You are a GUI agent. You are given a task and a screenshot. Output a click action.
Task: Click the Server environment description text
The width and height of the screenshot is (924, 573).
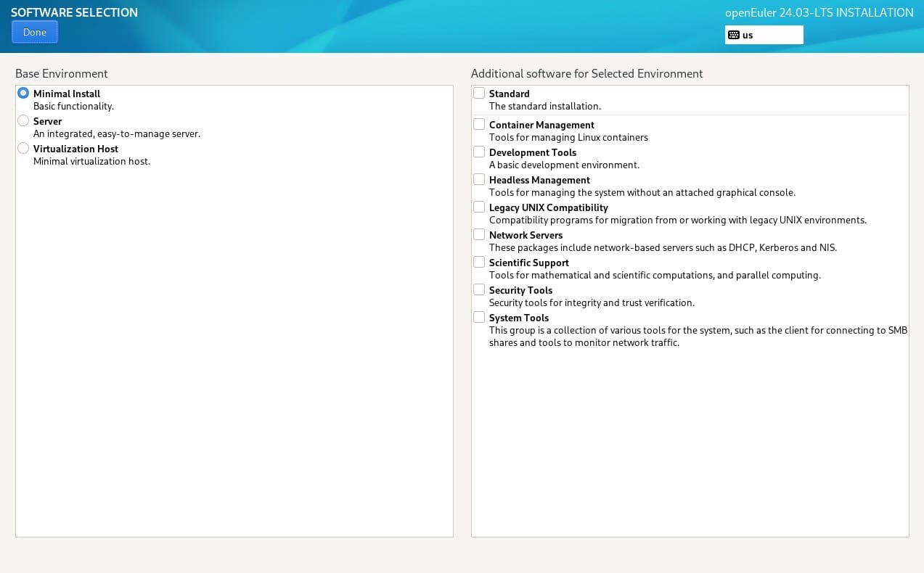tap(116, 133)
